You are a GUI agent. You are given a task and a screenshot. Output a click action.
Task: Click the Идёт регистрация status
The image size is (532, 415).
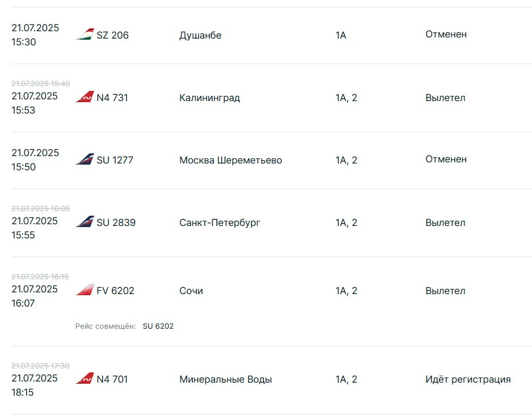tap(468, 379)
